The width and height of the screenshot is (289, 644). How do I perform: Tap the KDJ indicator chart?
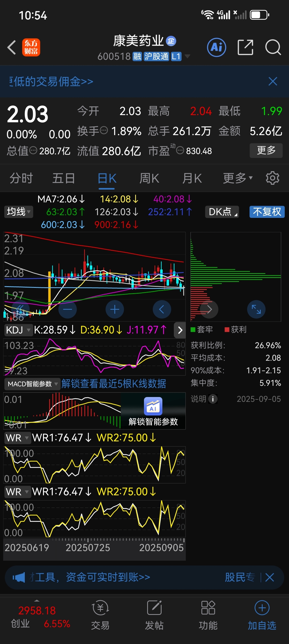tap(94, 357)
